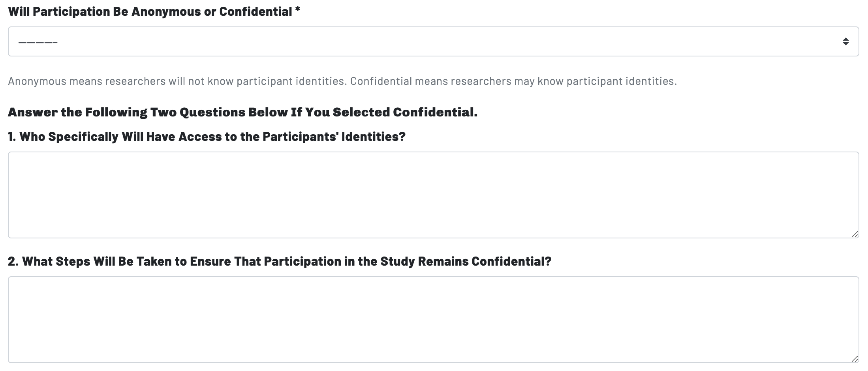Click the "Confidential means researchers may know" helper sentence
The height and width of the screenshot is (371, 868).
coord(513,81)
